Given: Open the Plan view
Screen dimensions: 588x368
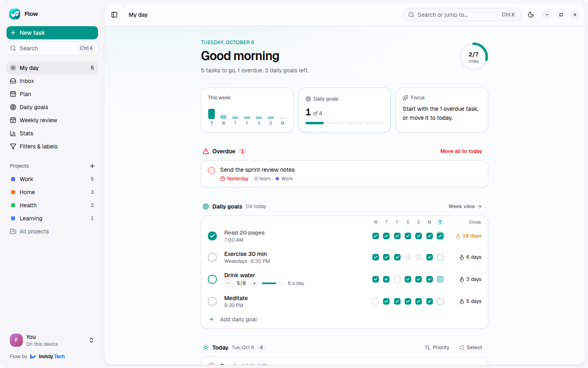Looking at the screenshot, I should coord(52,94).
